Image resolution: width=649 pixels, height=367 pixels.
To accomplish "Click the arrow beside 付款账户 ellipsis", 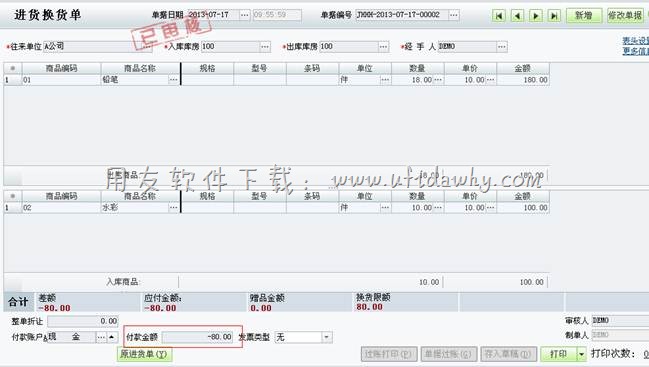I will [x=112, y=338].
